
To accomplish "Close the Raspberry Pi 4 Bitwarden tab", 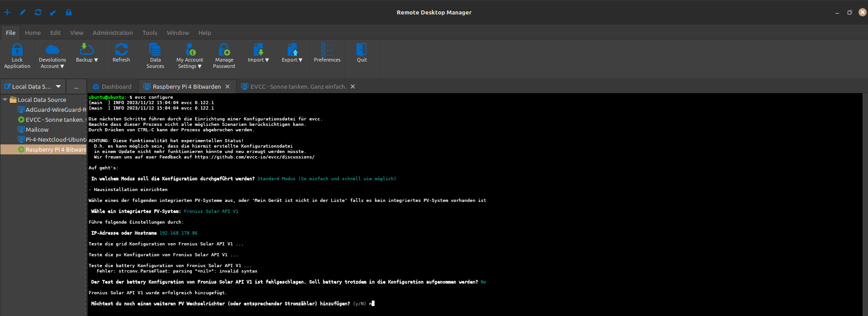I will coord(228,86).
